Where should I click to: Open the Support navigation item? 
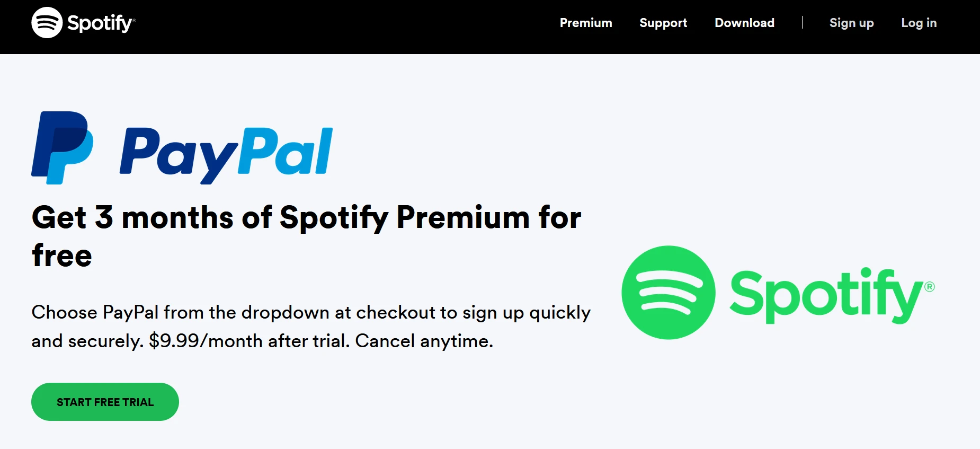coord(663,23)
